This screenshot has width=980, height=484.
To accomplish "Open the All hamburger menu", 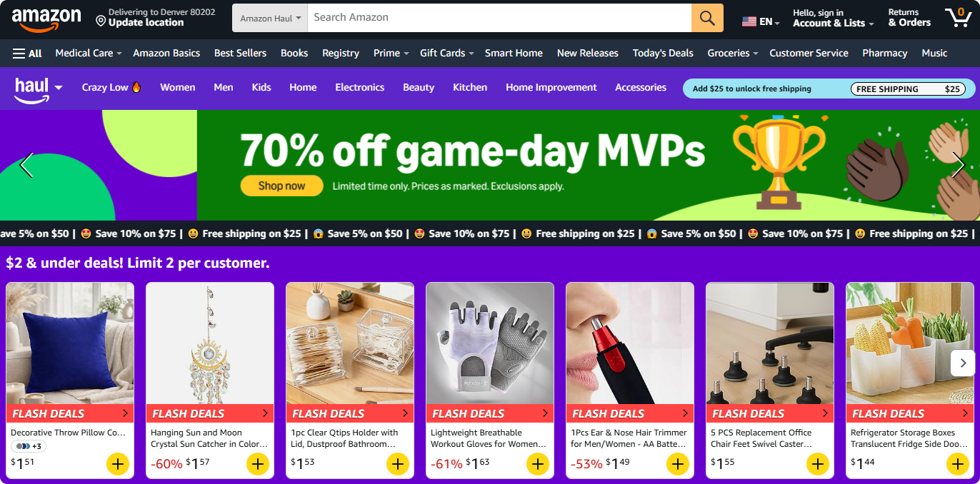I will tap(27, 54).
